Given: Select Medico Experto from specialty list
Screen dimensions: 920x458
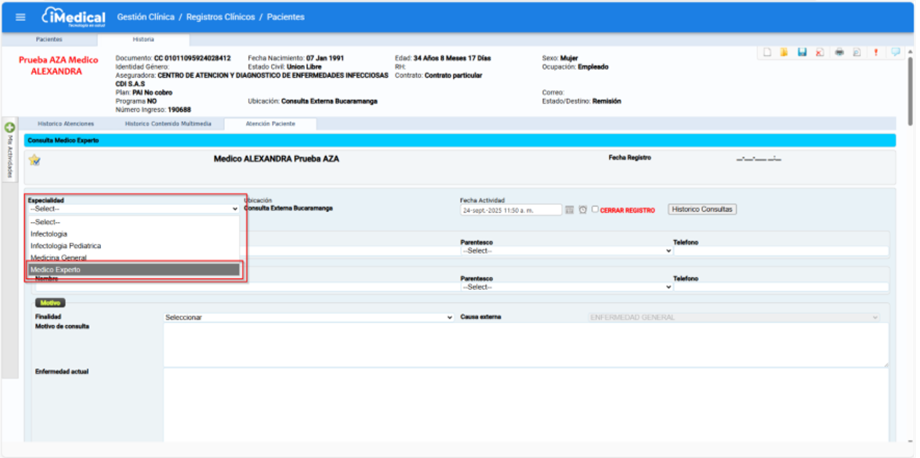Looking at the screenshot, I should pyautogui.click(x=134, y=270).
